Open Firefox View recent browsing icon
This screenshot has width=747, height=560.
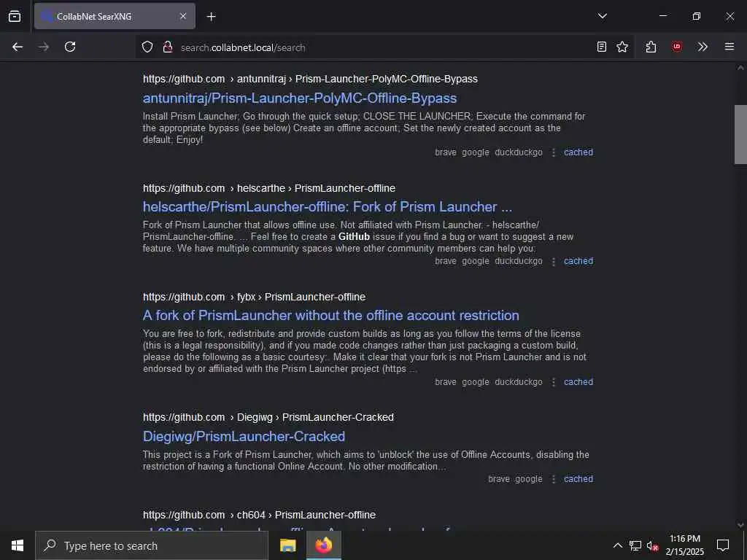pyautogui.click(x=15, y=17)
